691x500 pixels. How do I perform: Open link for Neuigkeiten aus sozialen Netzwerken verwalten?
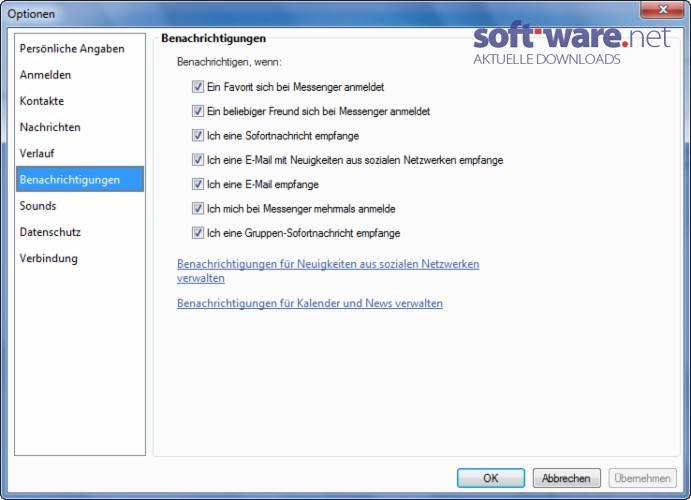(x=328, y=271)
